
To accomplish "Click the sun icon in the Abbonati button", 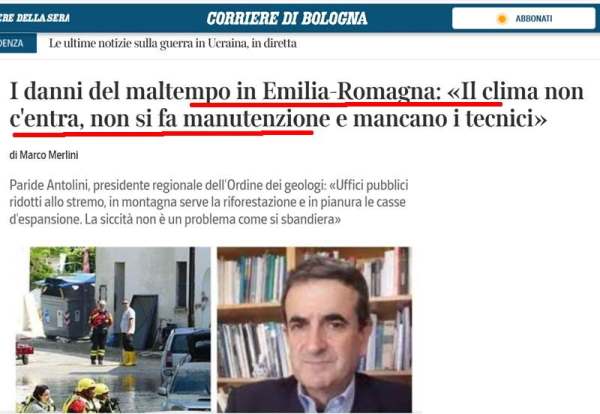I will click(502, 19).
